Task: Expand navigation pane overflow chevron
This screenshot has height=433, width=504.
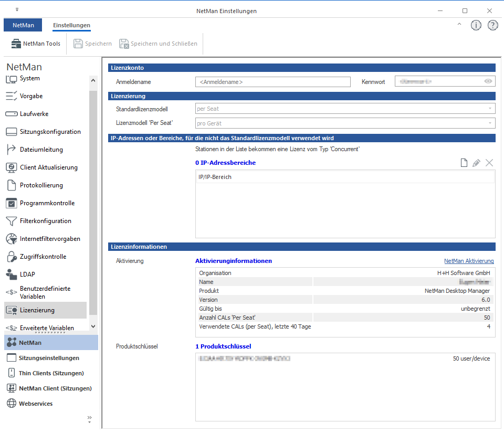Action: click(x=89, y=419)
